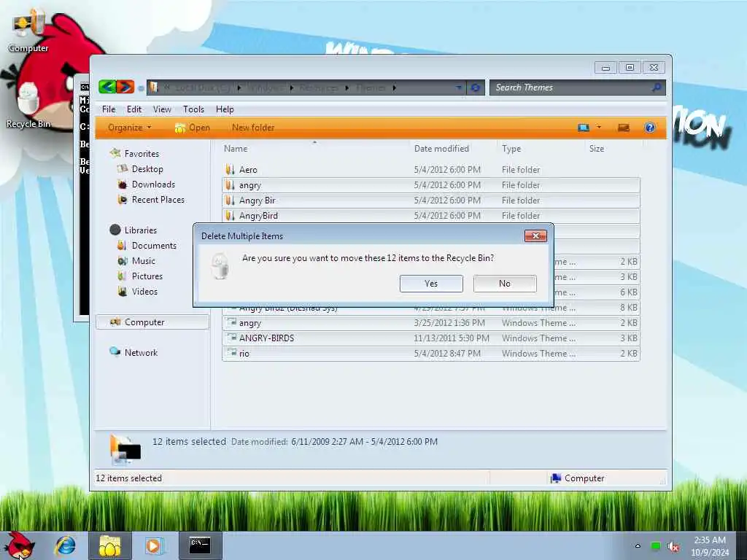Open the address bar history dropdown

[x=459, y=87]
